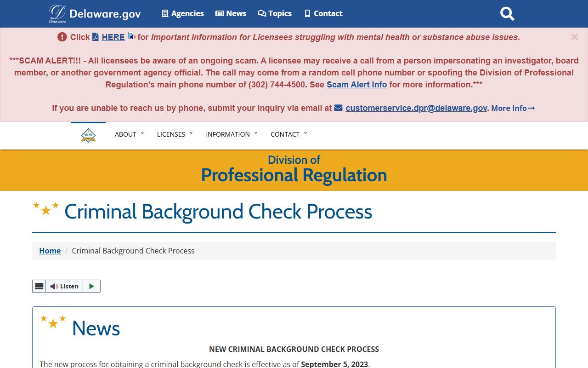
Task: Go to Home breadcrumb link
Action: (x=50, y=251)
